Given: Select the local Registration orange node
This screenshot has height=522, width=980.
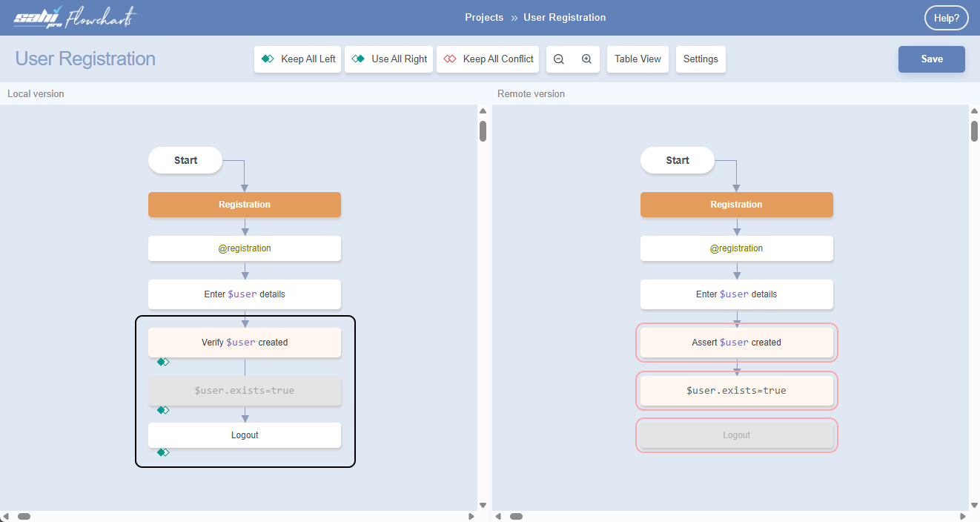Looking at the screenshot, I should coord(245,205).
